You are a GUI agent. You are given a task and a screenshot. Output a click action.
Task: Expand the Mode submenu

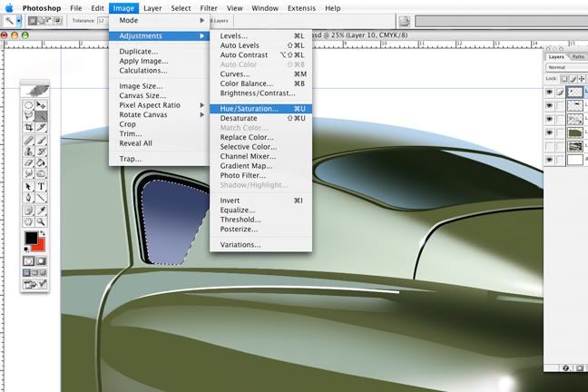(x=159, y=20)
